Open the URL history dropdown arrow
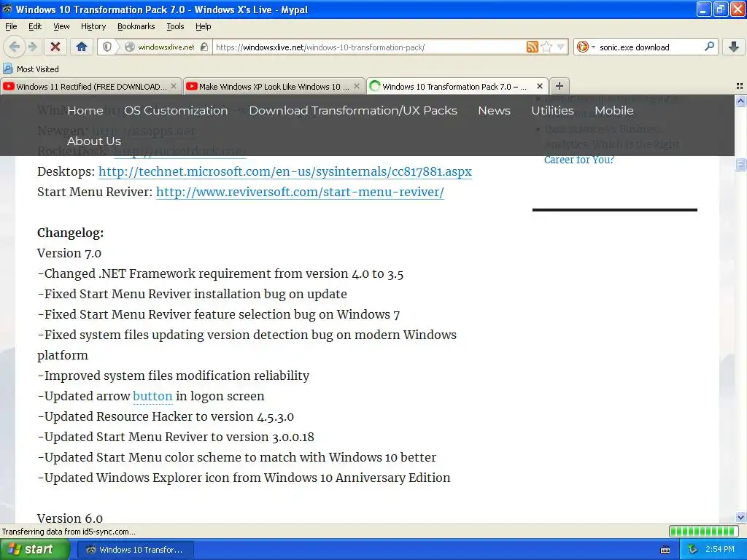 [561, 47]
